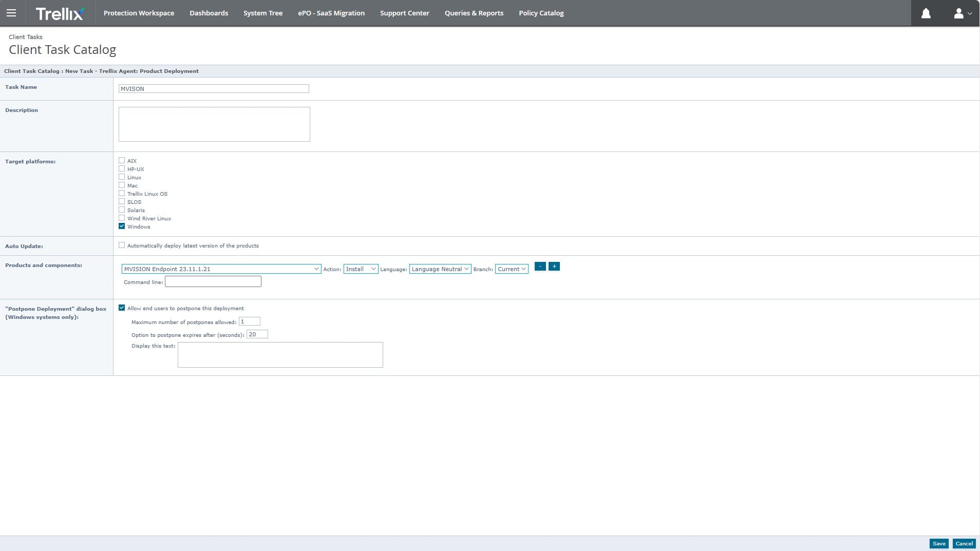Focus the Description text area
Image resolution: width=980 pixels, height=551 pixels.
214,124
